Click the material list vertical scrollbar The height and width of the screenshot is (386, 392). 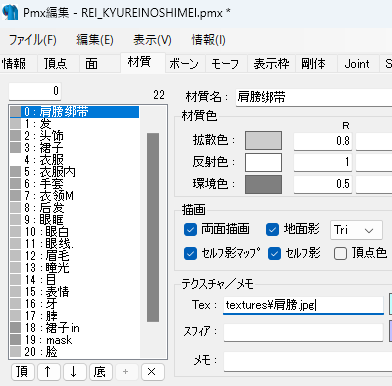(153, 227)
